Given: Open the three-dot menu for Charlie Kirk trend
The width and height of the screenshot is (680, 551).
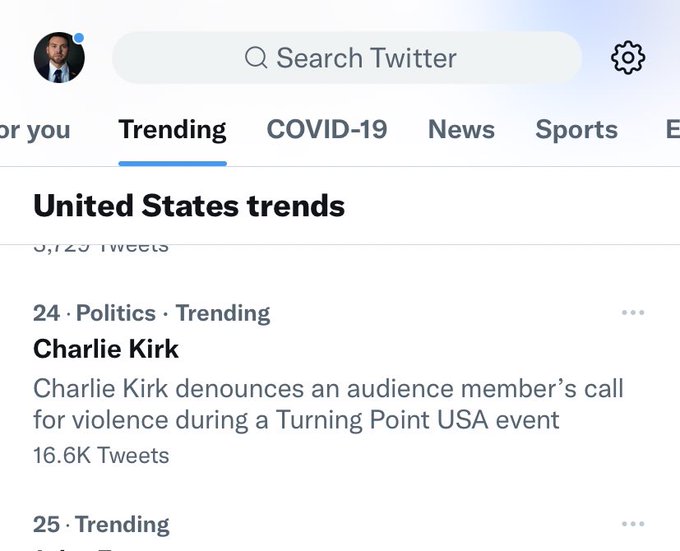Looking at the screenshot, I should pyautogui.click(x=633, y=313).
